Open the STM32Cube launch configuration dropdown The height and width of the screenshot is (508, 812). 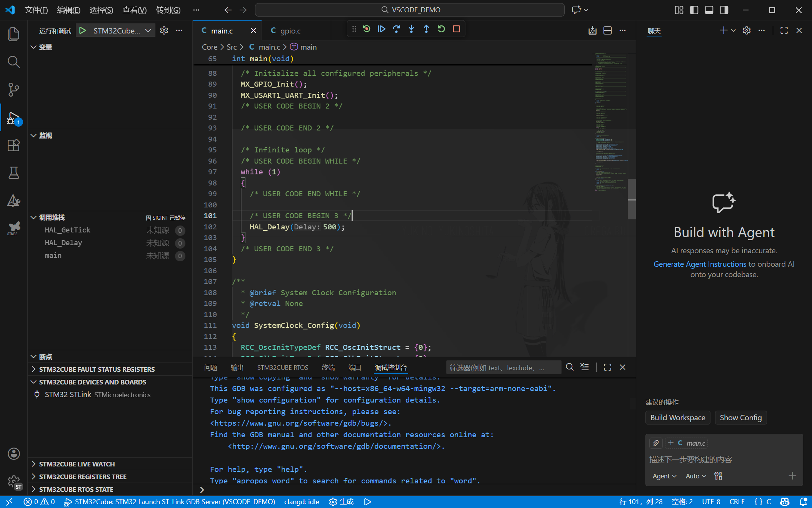(x=148, y=31)
